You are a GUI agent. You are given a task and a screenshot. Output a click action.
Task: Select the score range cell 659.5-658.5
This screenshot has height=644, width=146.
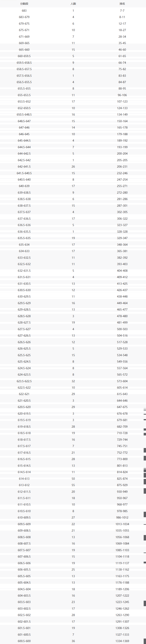(24, 63)
